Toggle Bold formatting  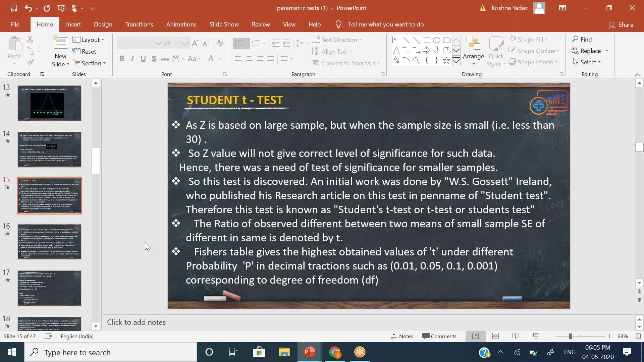pos(122,59)
